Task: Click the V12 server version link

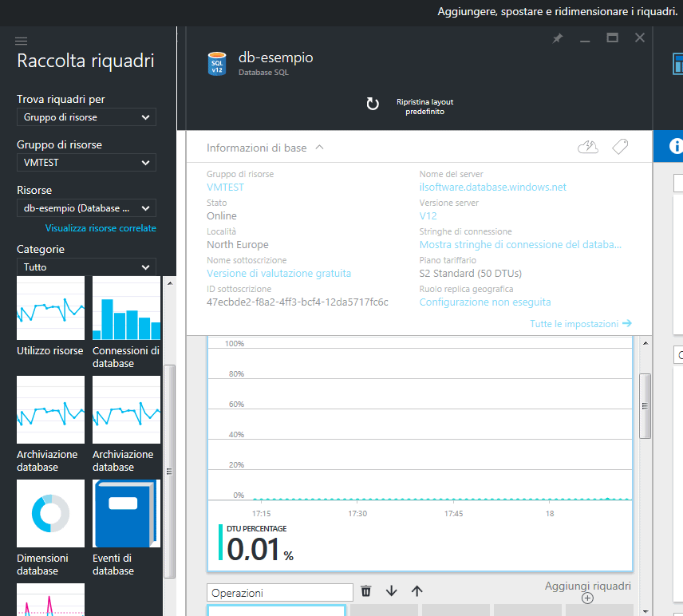Action: [x=428, y=216]
